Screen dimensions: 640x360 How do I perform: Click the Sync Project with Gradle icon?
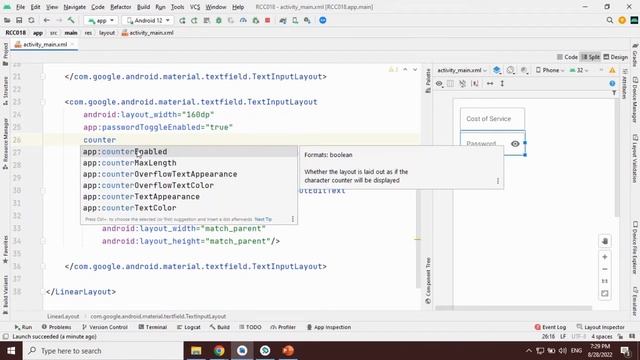pos(282,20)
